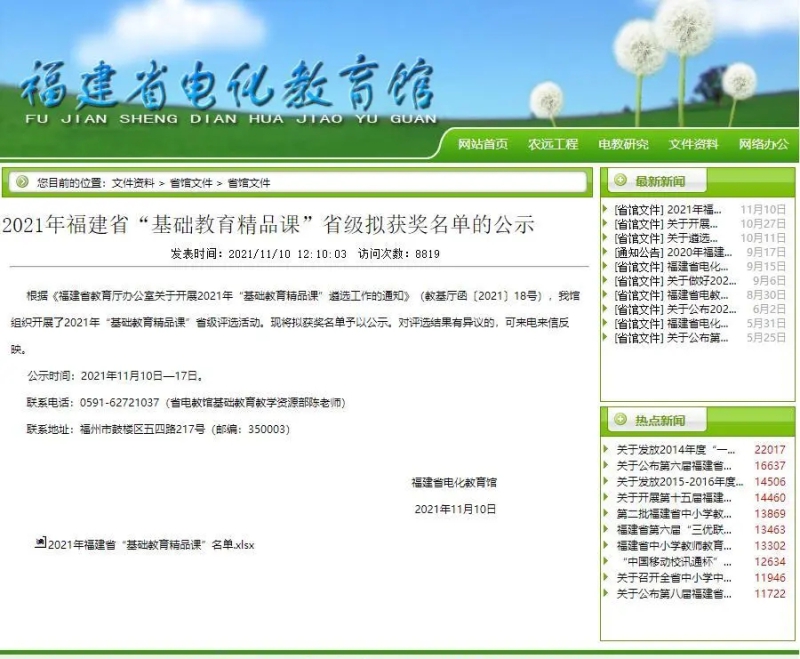Open hot news 关于召开全省中小学中...
This screenshot has width=800, height=659.
[x=674, y=578]
